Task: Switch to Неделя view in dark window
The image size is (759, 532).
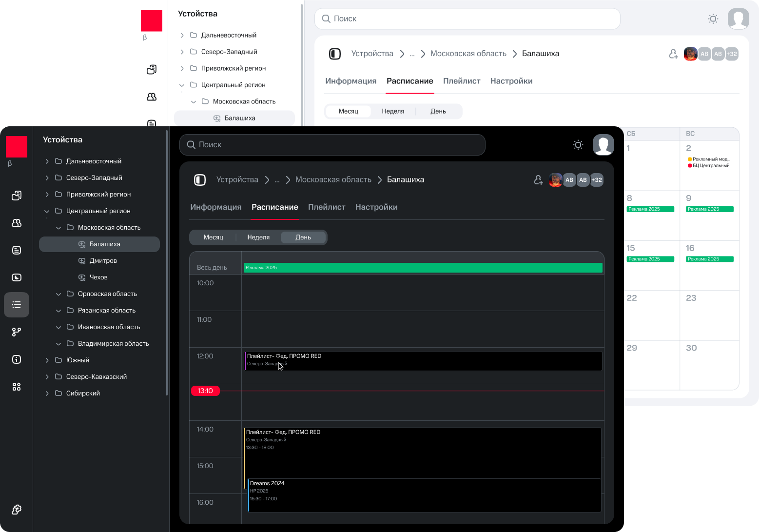Action: [258, 237]
